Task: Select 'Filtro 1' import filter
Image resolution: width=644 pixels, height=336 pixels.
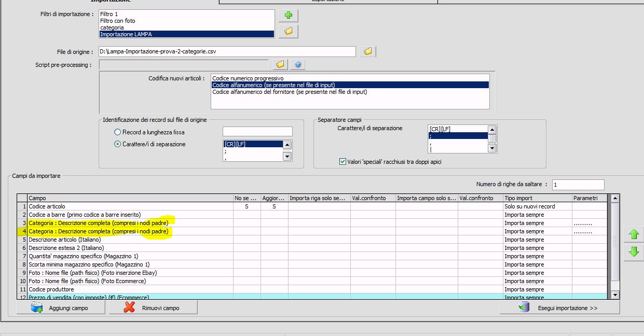Action: click(x=186, y=14)
